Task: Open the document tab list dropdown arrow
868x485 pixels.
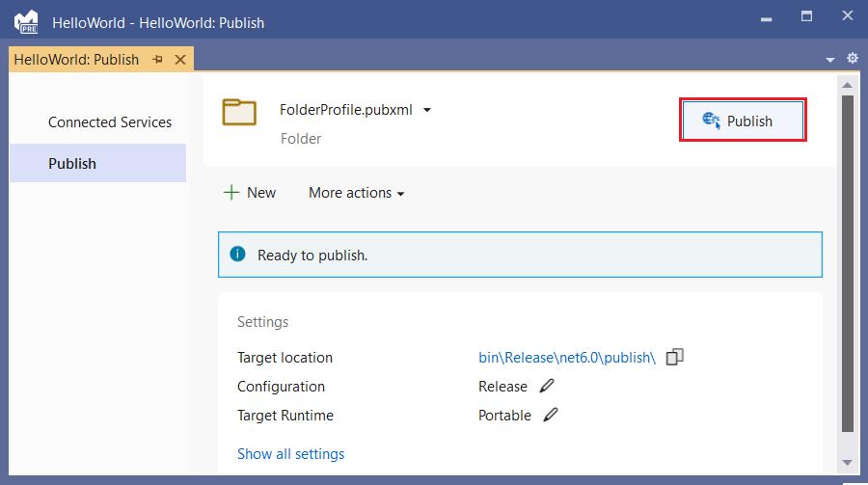Action: click(x=830, y=59)
